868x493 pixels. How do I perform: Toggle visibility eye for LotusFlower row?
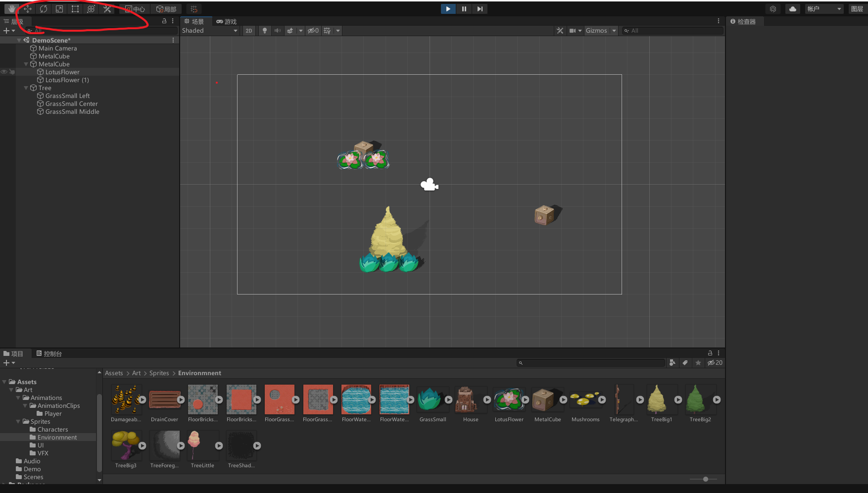coord(4,72)
